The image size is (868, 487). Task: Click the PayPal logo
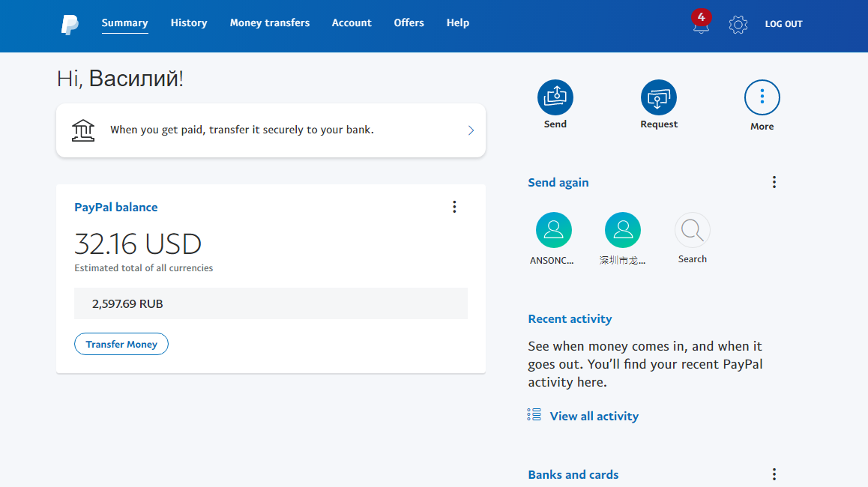tap(70, 24)
